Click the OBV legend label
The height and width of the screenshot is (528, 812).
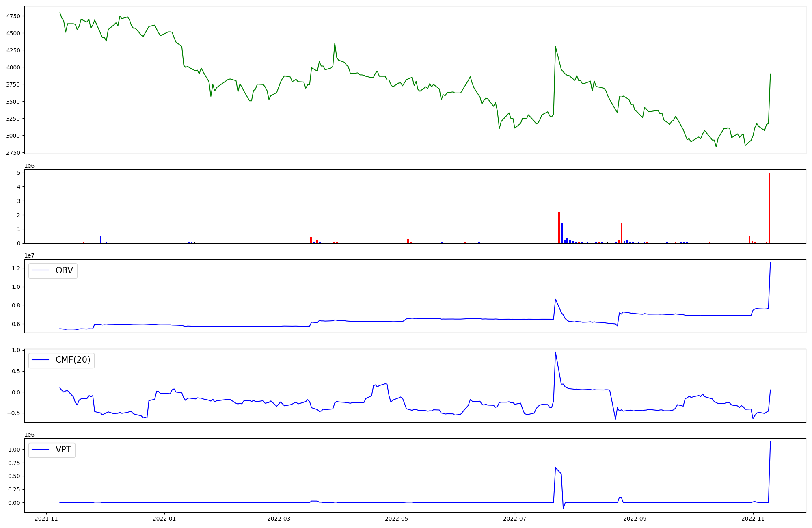pos(64,270)
